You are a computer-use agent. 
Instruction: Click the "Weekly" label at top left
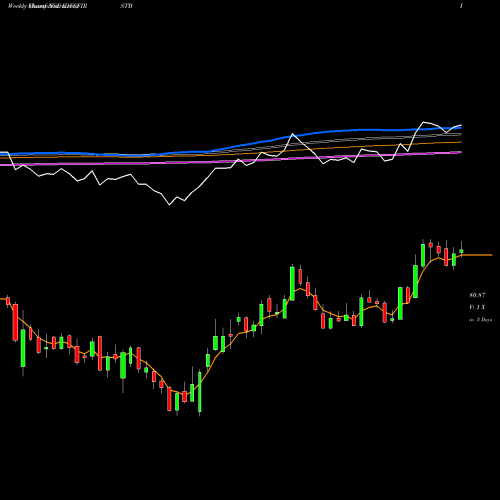coord(18,6)
